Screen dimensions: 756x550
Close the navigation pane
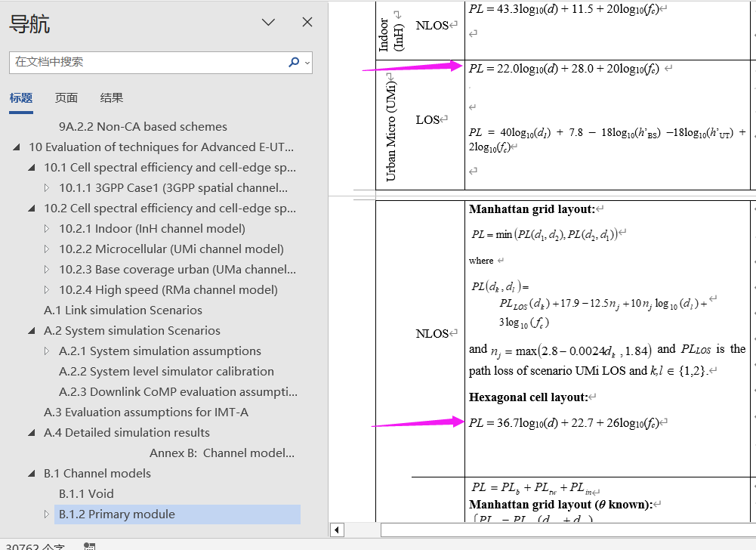pos(307,22)
